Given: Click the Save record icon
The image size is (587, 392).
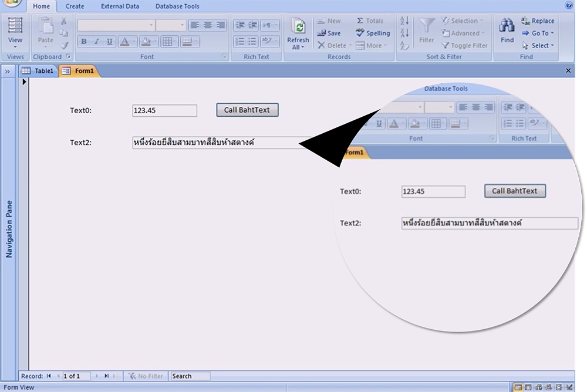Looking at the screenshot, I should coord(329,33).
